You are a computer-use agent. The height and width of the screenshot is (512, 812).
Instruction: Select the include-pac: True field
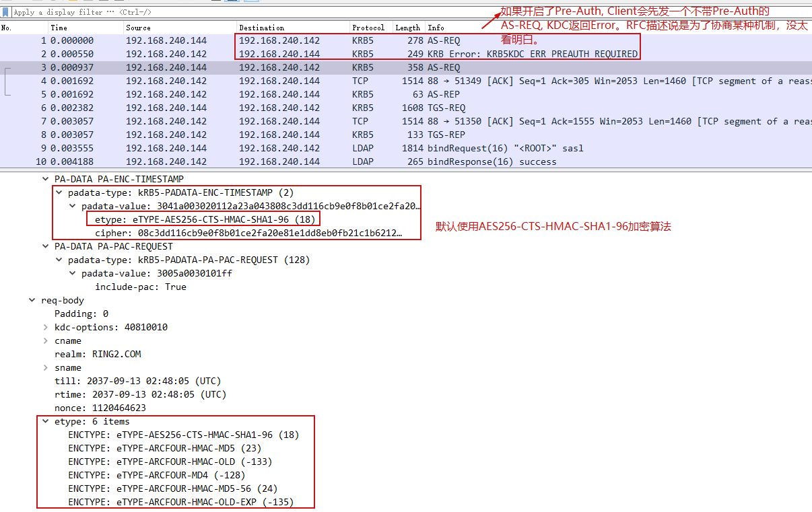[x=140, y=287]
